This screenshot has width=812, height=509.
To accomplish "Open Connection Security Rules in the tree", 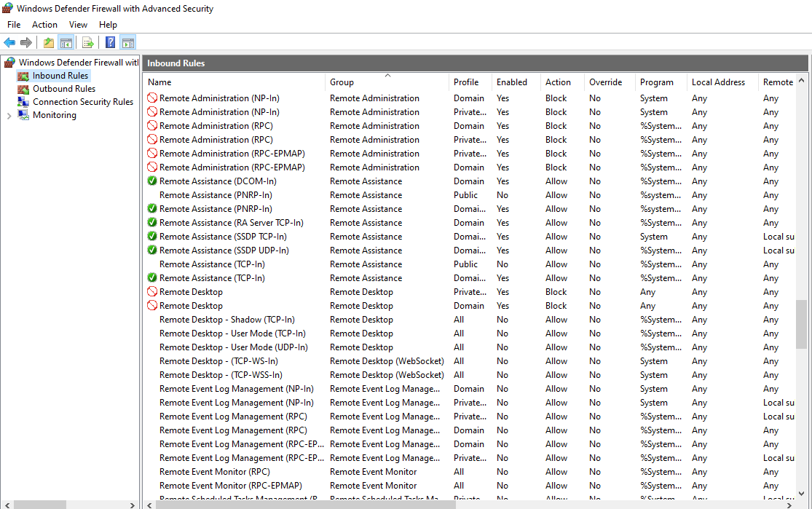I will [x=82, y=102].
